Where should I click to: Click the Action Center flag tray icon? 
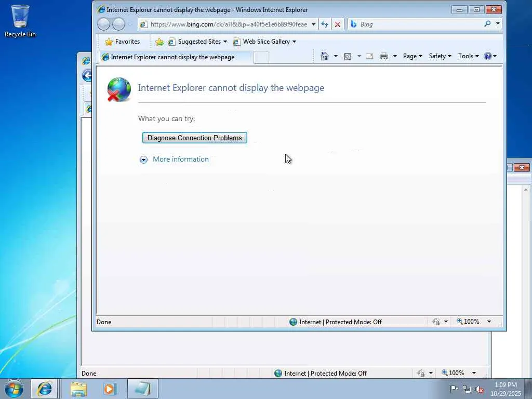pos(454,389)
